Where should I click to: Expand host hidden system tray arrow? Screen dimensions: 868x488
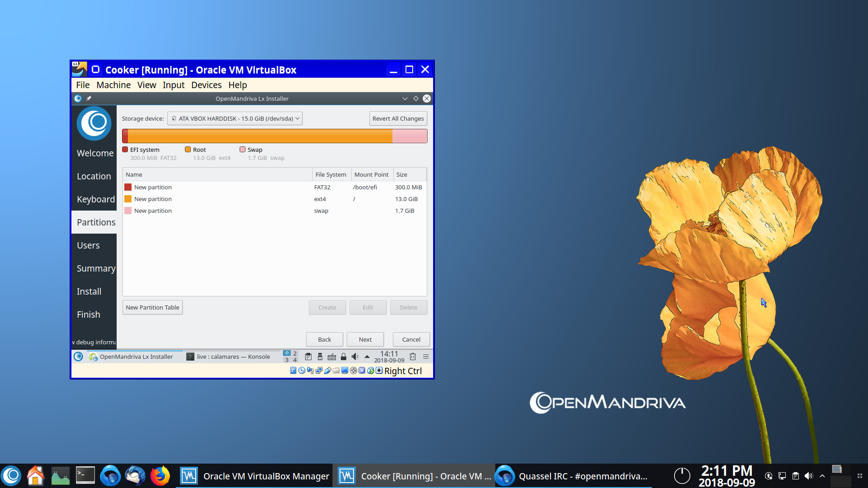822,476
